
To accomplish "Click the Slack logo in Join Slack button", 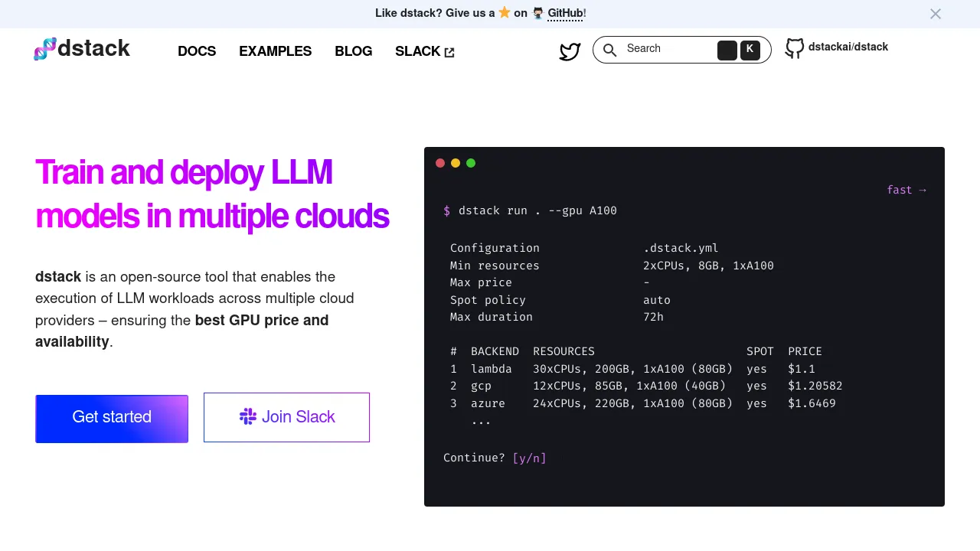I will 248,416.
